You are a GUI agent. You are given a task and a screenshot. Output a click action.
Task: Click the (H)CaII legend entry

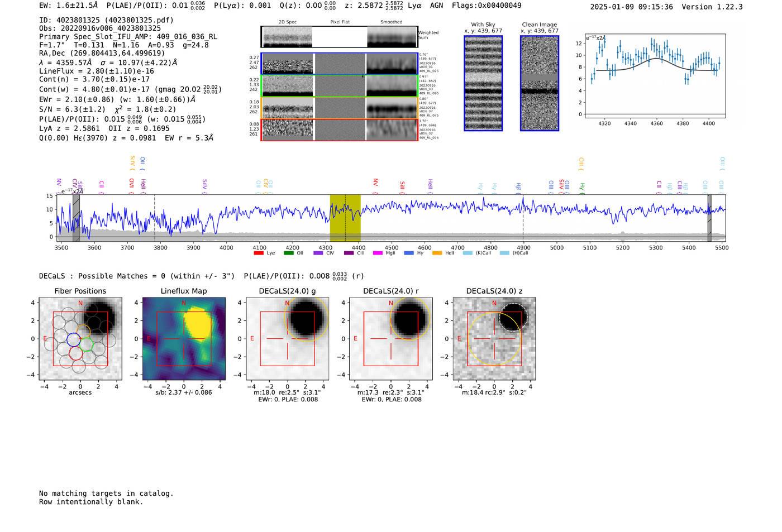pos(514,253)
